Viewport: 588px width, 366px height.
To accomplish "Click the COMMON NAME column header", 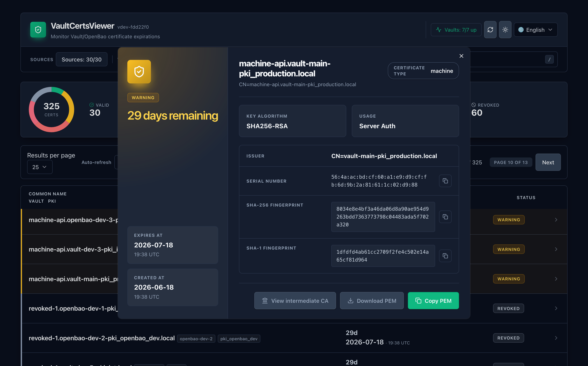I will click(48, 194).
